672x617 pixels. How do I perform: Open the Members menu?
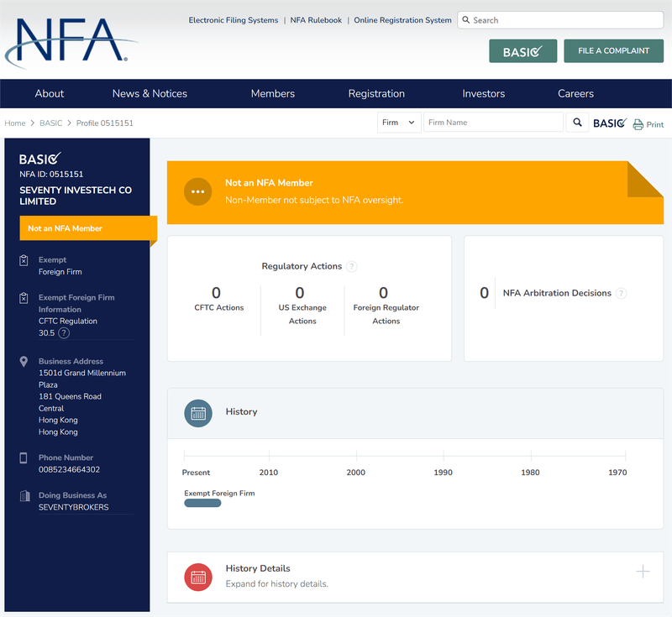click(272, 93)
